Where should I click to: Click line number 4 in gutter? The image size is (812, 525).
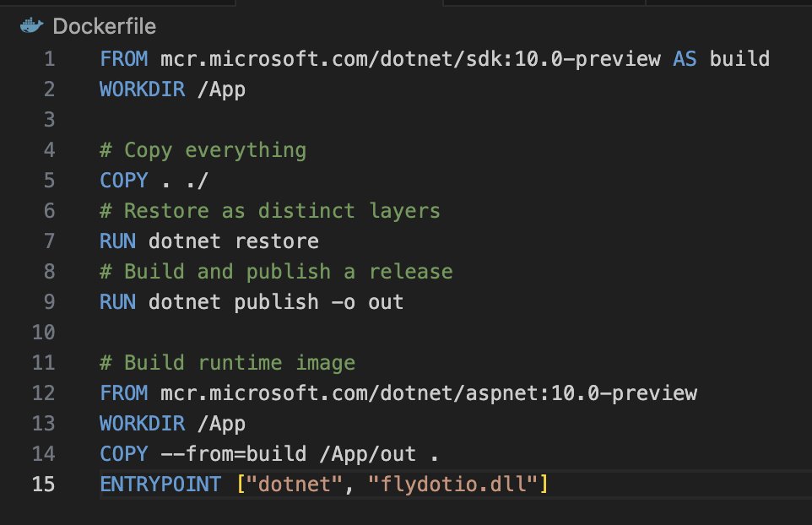[49, 150]
